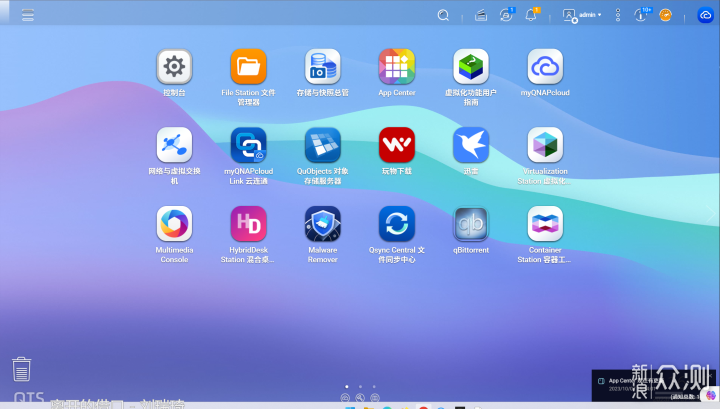Open 存储与快照总管 storage manager
Viewport: 720px width, 409px height.
pyautogui.click(x=322, y=67)
